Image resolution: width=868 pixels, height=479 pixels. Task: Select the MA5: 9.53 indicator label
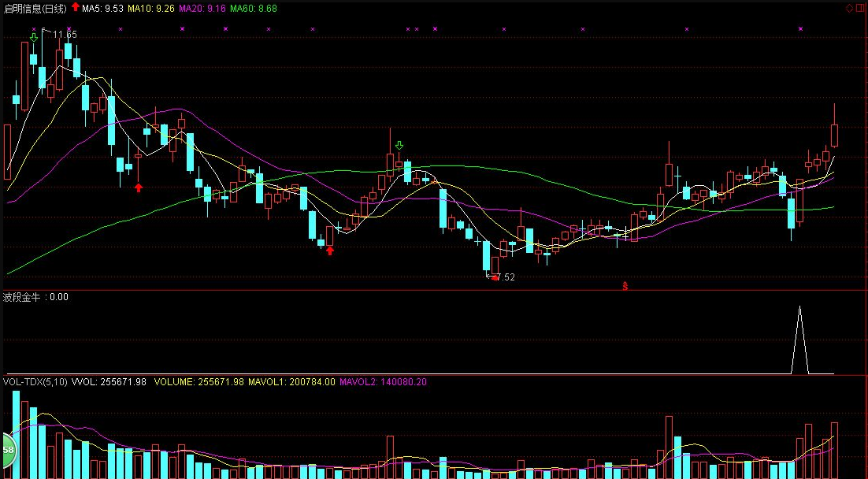coord(102,9)
